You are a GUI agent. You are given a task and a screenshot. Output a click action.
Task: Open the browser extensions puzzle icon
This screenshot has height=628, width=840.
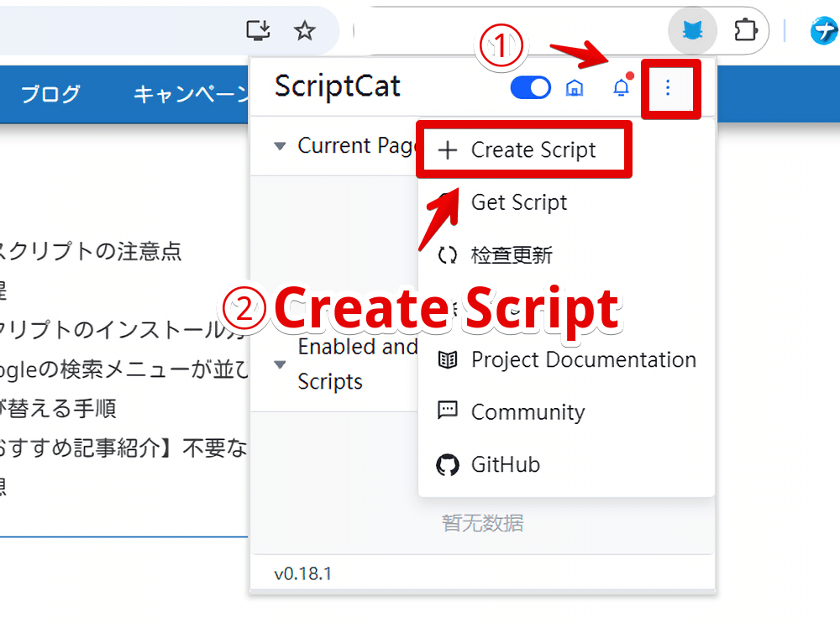pos(746,30)
